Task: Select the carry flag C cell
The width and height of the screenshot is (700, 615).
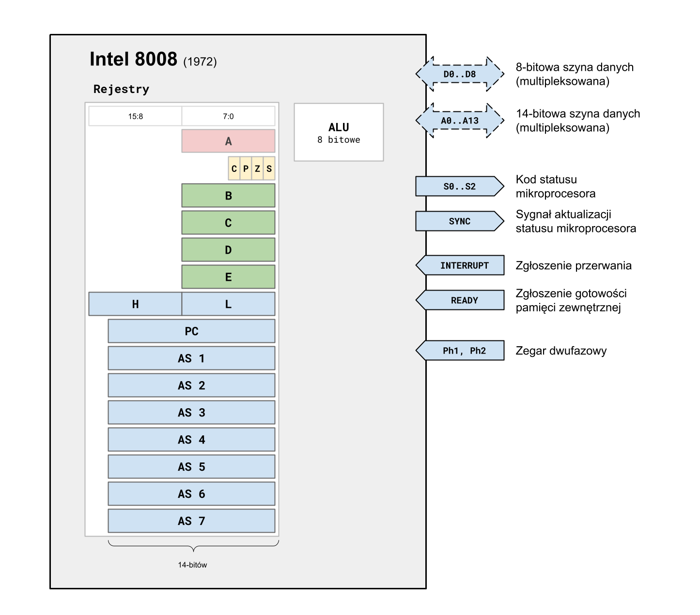Action: point(234,169)
